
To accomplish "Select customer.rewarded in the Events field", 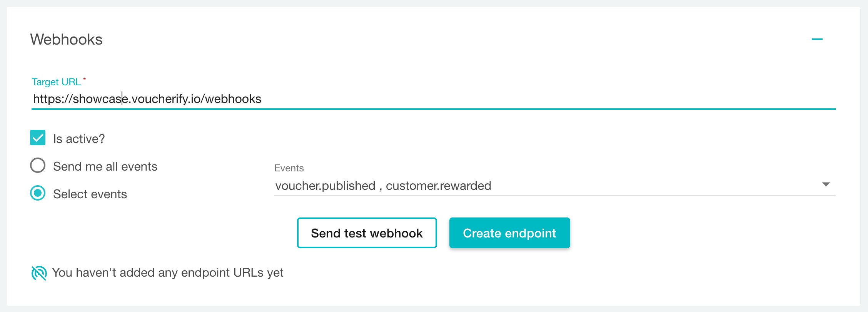I will 438,186.
